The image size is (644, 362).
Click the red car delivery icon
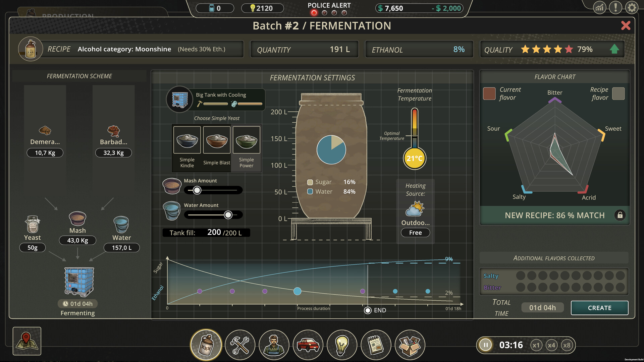pos(308,345)
